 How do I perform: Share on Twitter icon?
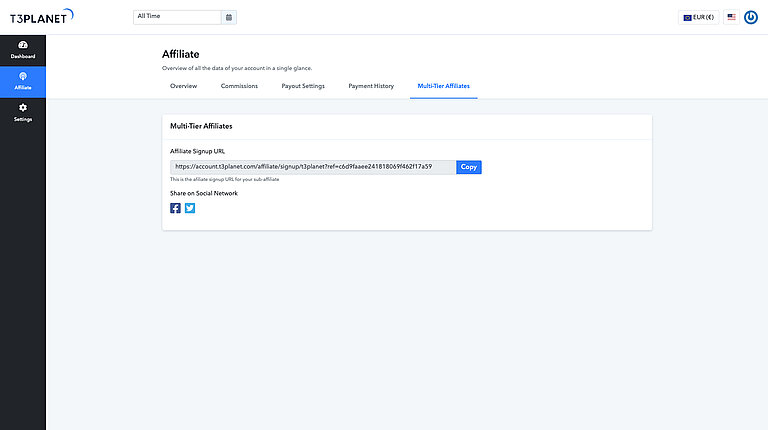pos(190,208)
